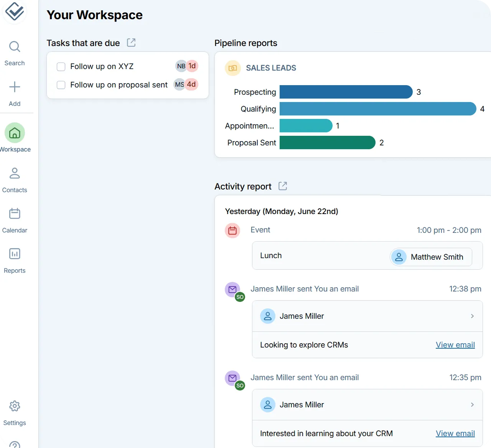Click the 1d due badge
Screen dimensions: 491x448
pos(192,66)
